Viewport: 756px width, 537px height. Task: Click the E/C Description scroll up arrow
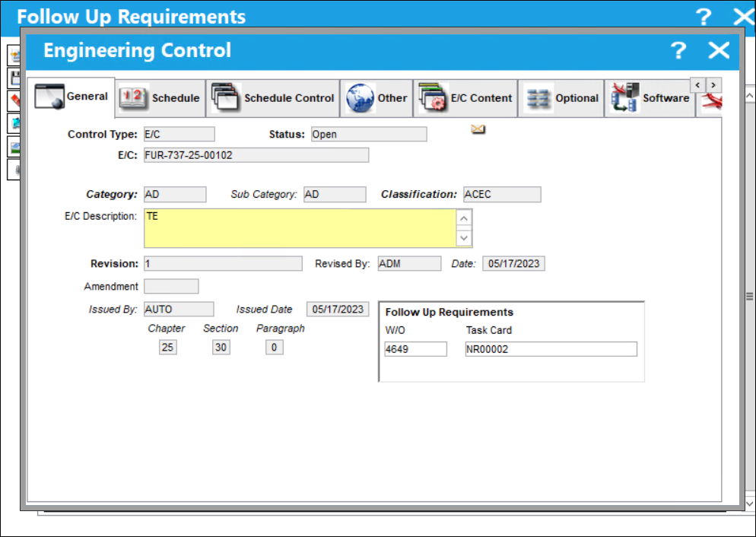[x=464, y=218]
